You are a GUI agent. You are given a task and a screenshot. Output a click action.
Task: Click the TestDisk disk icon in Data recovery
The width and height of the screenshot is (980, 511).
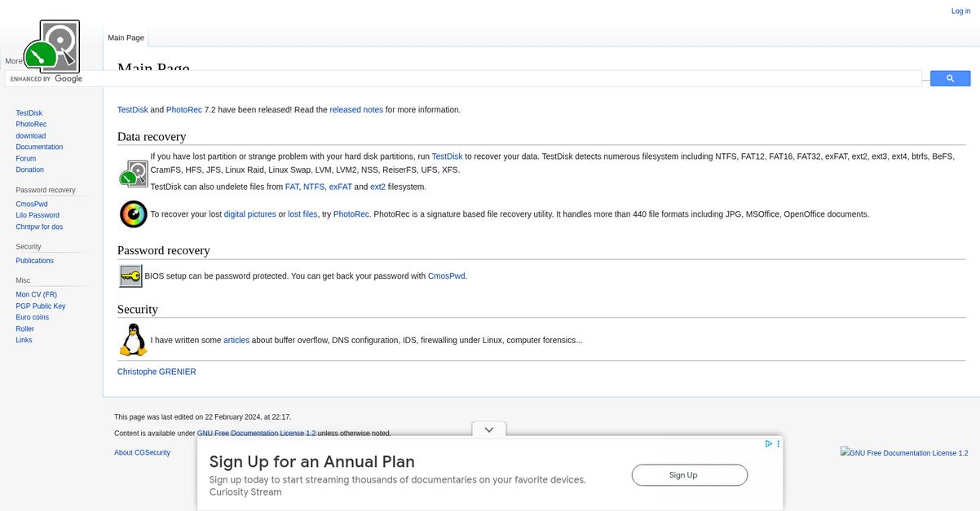tap(134, 174)
